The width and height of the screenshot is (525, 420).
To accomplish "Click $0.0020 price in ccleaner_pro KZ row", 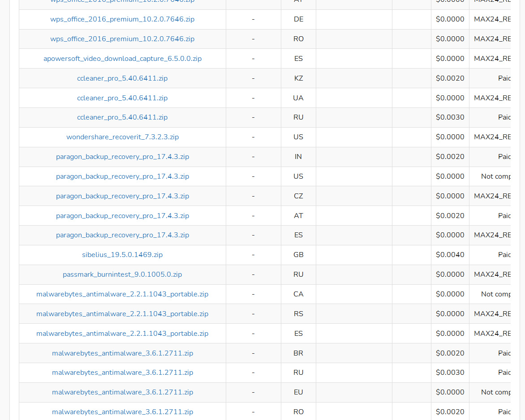I will coord(450,78).
